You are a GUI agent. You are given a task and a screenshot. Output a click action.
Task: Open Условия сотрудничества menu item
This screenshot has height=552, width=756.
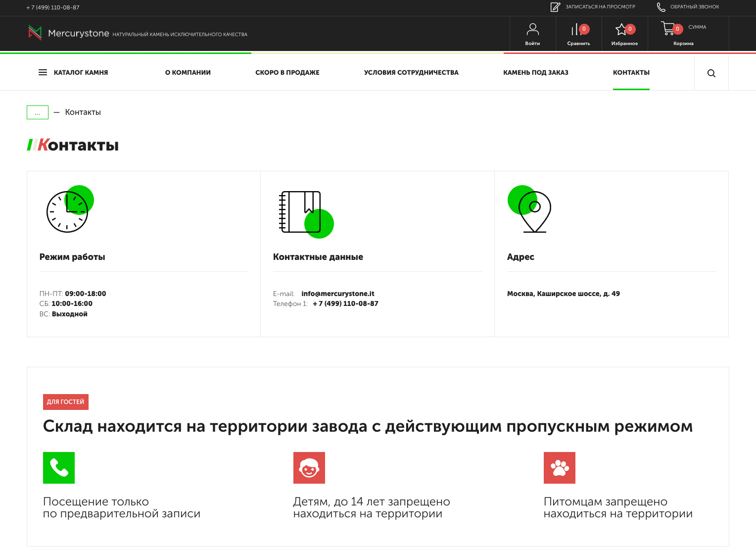click(x=411, y=73)
